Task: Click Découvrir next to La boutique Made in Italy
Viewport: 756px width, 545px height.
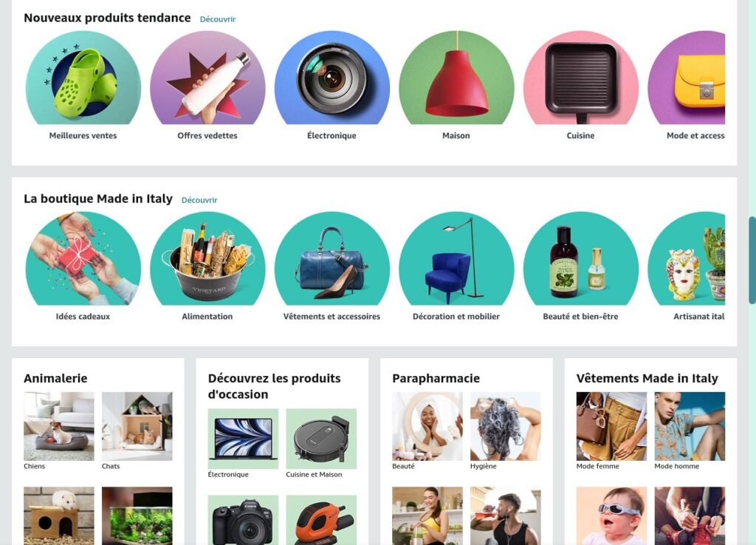Action: point(199,200)
